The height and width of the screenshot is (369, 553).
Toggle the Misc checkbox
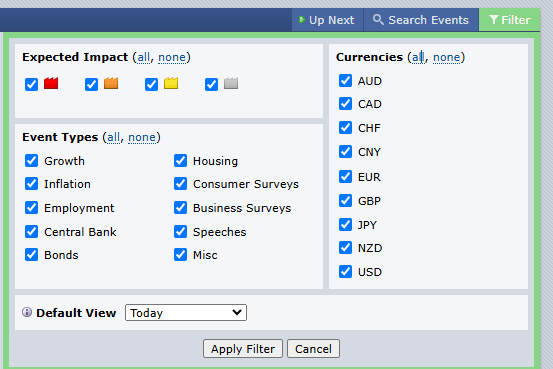click(180, 254)
